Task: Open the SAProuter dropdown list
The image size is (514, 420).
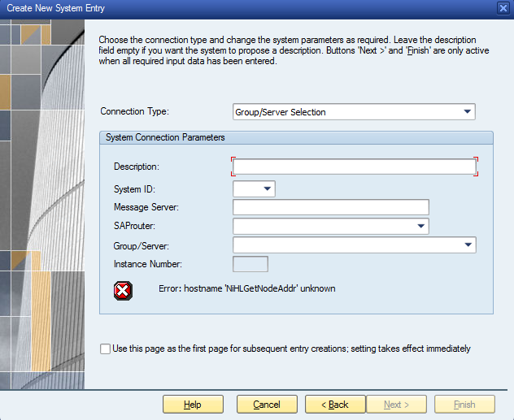Action: (x=421, y=226)
